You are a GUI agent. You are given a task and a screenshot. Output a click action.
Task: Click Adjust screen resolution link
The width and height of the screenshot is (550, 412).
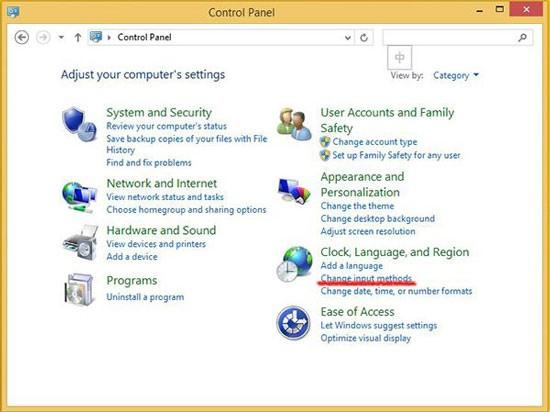pos(368,231)
